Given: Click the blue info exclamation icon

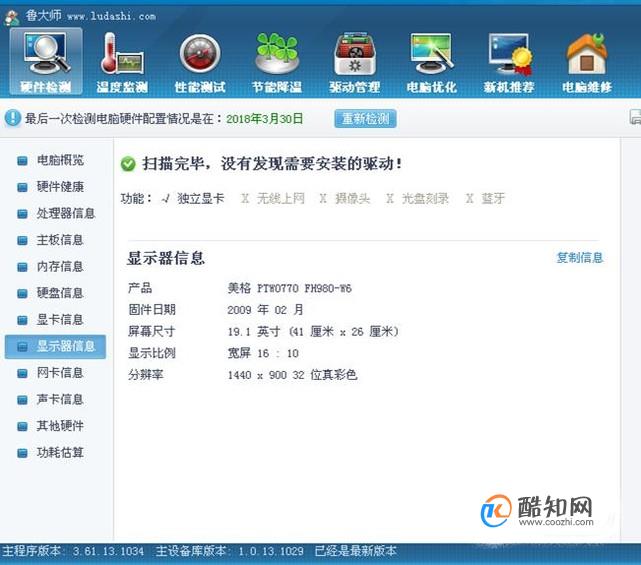Looking at the screenshot, I should coord(13,118).
